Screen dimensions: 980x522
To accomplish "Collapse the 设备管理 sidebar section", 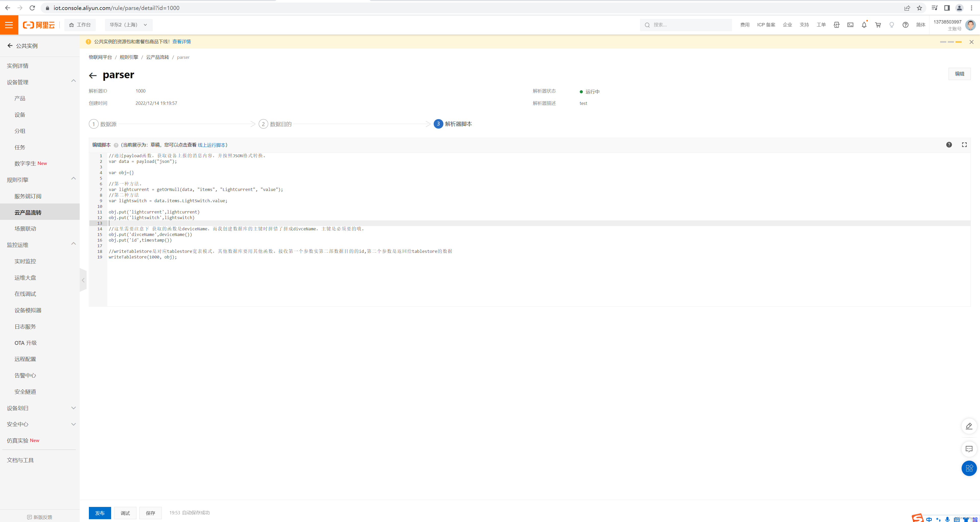I will pos(73,81).
